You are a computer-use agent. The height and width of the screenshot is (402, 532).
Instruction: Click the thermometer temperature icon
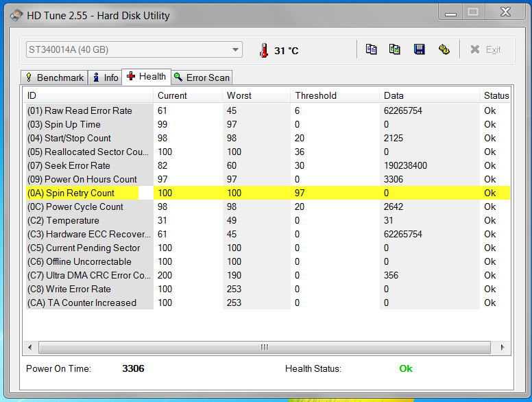264,50
